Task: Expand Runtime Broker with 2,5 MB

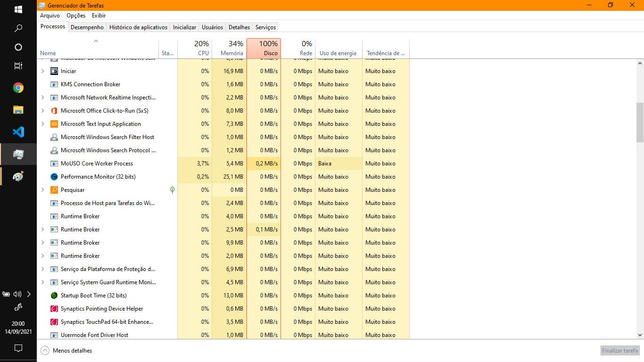Action: tap(42, 230)
